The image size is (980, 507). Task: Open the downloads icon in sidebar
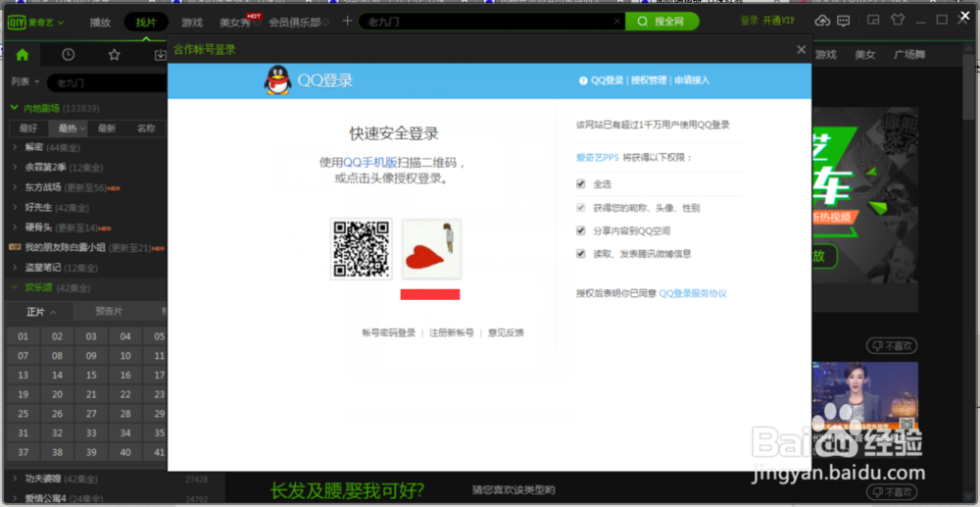coord(160,54)
